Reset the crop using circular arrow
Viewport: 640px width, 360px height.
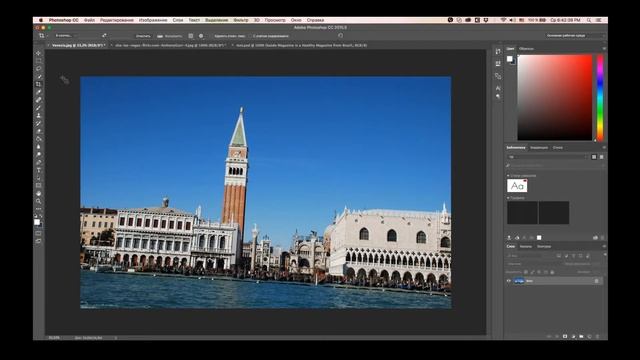tap(340, 36)
